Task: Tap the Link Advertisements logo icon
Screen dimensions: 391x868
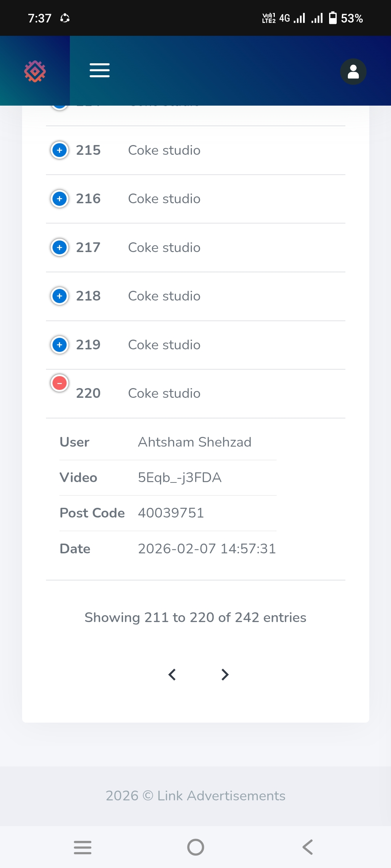Action: click(35, 71)
